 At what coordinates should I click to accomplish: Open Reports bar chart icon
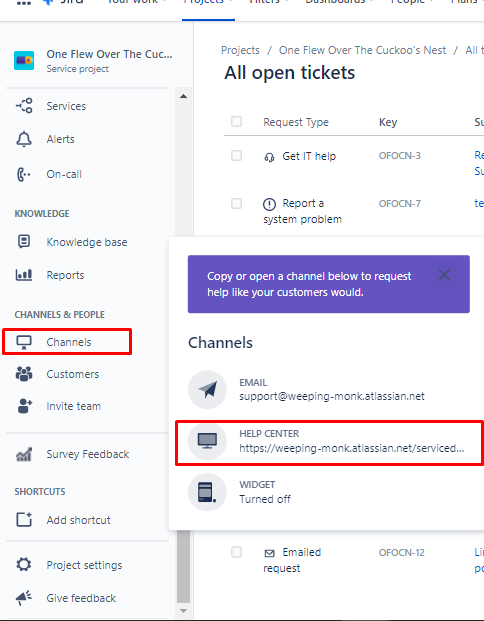click(x=24, y=274)
